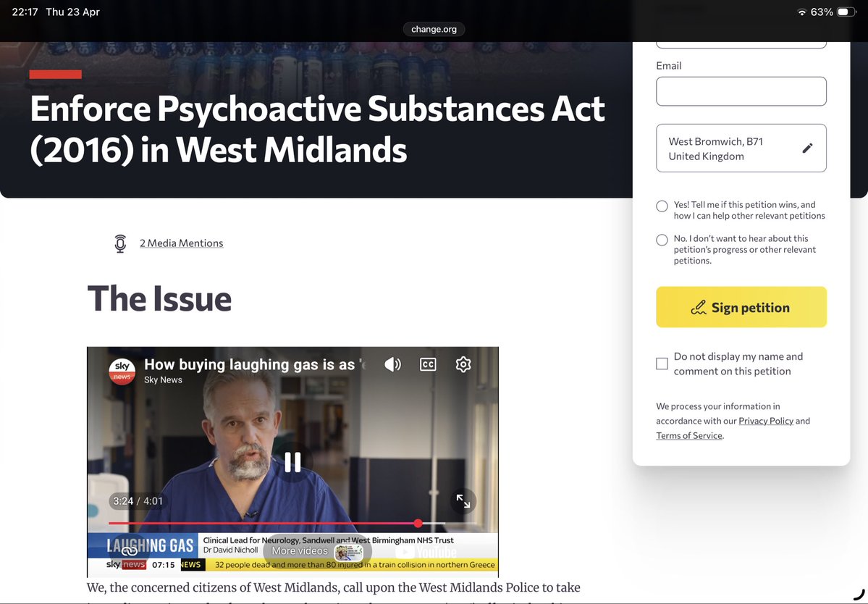Click the Sign petition button
The width and height of the screenshot is (868, 604).
[x=741, y=306]
